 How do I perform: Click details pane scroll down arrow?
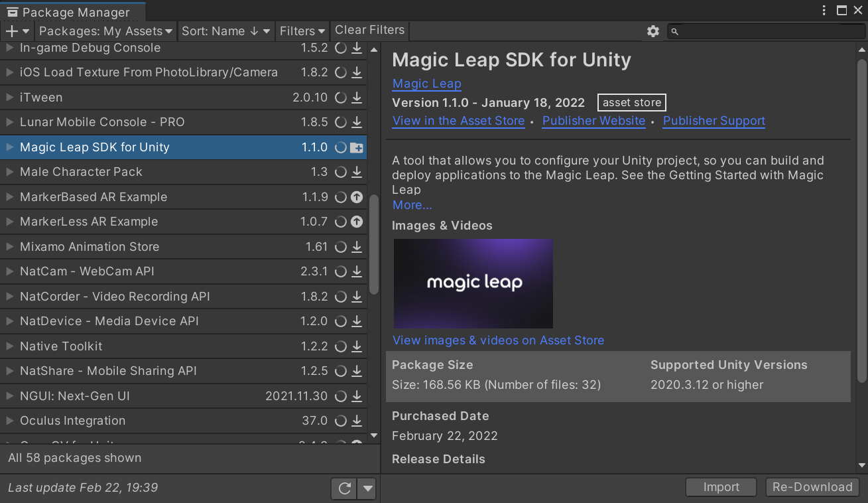[x=861, y=466]
